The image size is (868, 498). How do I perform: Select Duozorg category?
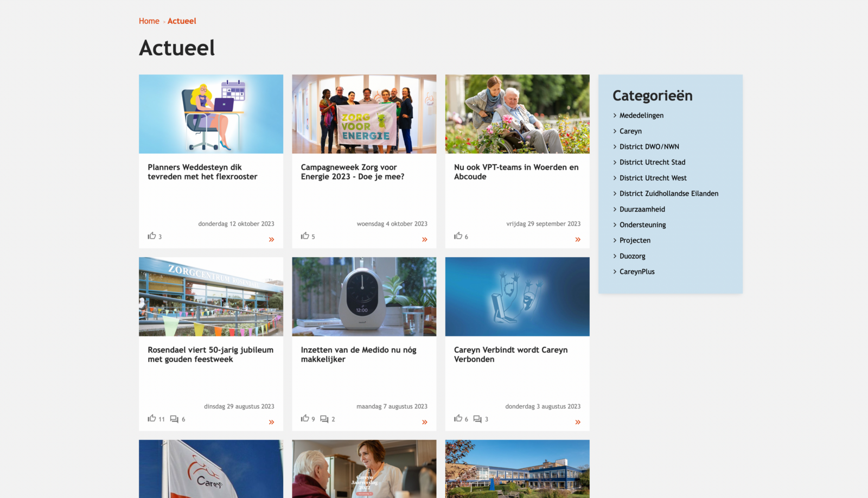pyautogui.click(x=633, y=256)
